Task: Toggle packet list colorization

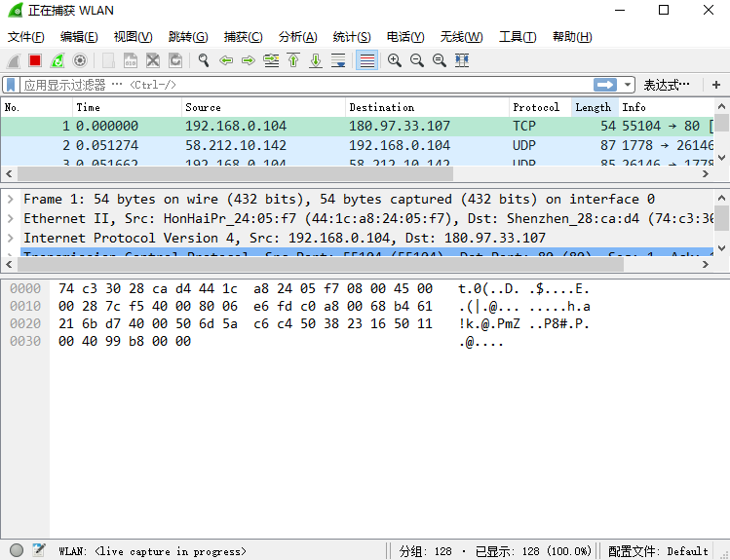Action: click(366, 60)
